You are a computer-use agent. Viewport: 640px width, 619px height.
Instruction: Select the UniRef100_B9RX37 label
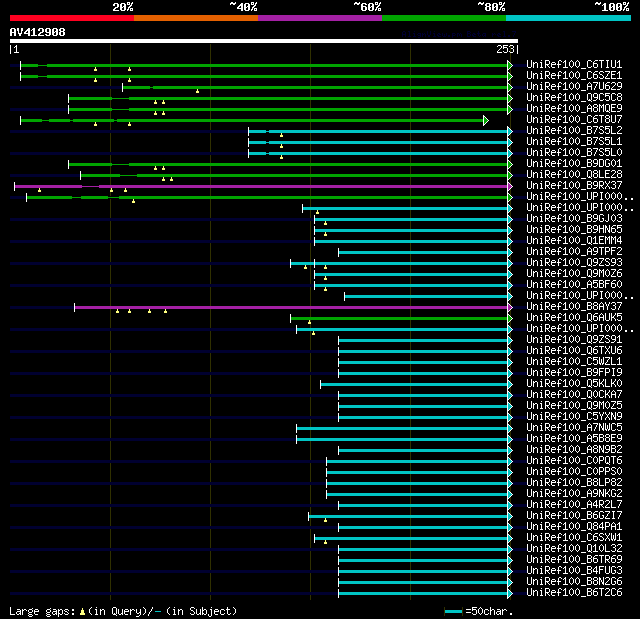coord(574,186)
